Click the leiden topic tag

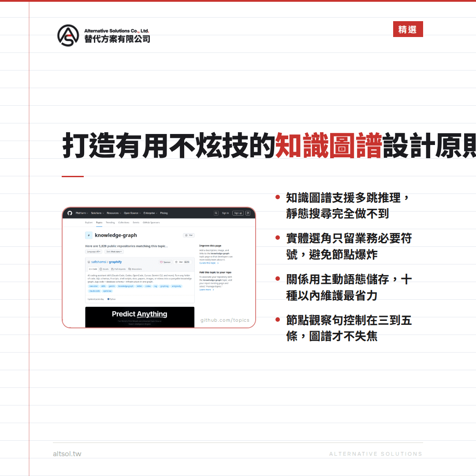(x=139, y=286)
